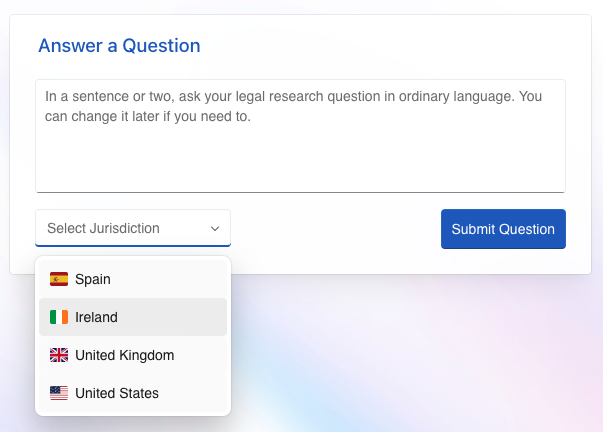
Task: Click the "United States" label text
Action: (117, 393)
